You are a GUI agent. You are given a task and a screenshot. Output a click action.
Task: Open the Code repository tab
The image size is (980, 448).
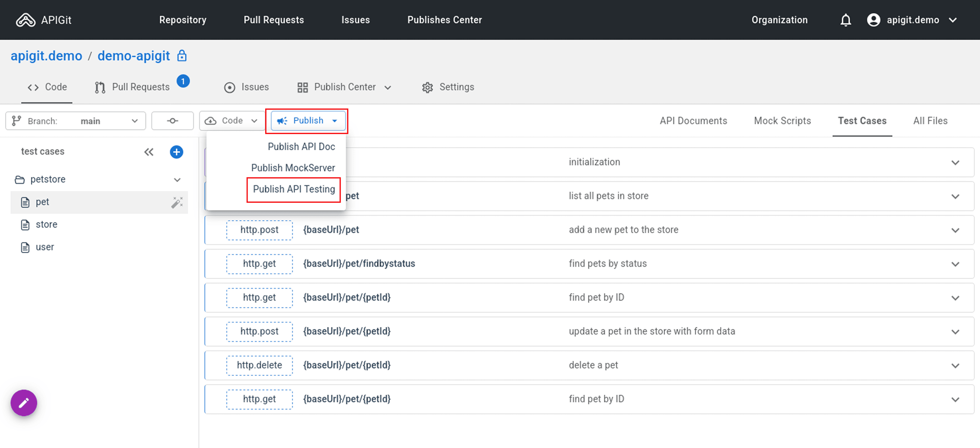(47, 87)
